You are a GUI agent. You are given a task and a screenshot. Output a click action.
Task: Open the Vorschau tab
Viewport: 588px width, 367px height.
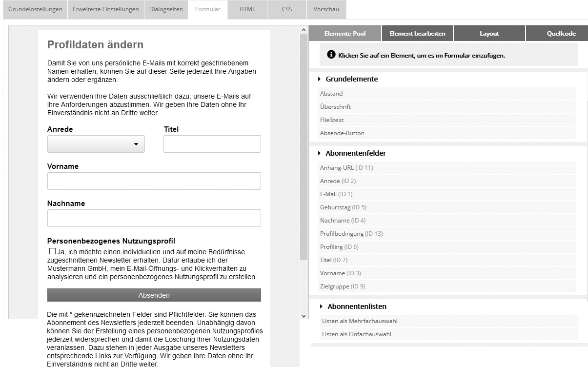pyautogui.click(x=326, y=9)
